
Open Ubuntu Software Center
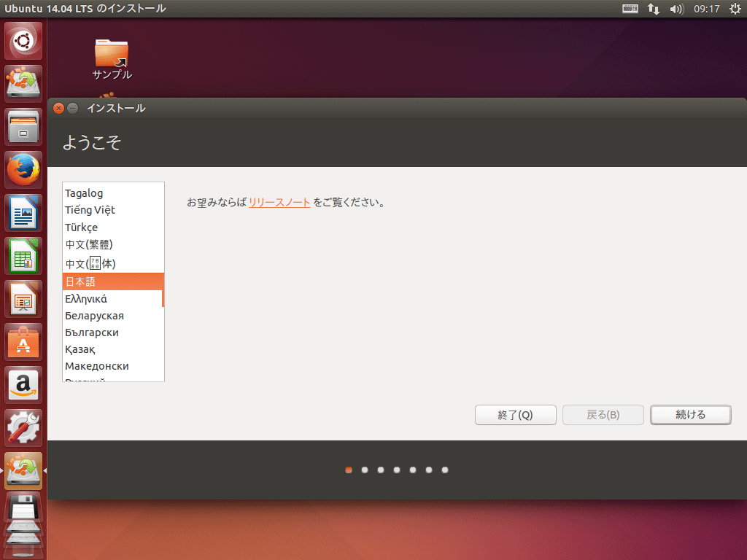23,342
